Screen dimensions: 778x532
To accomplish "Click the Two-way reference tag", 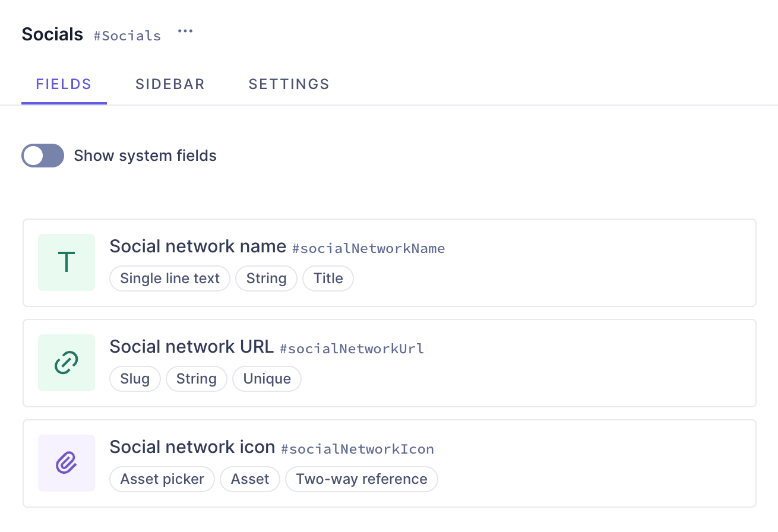I will click(361, 479).
